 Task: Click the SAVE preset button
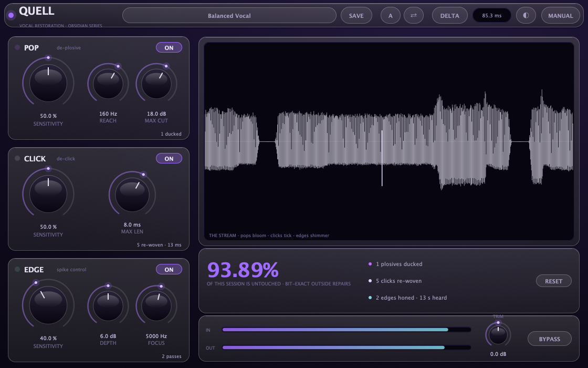click(356, 15)
